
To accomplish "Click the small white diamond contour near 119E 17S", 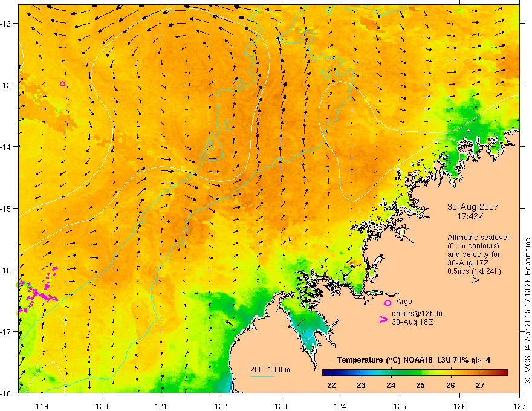I will click(x=65, y=320).
